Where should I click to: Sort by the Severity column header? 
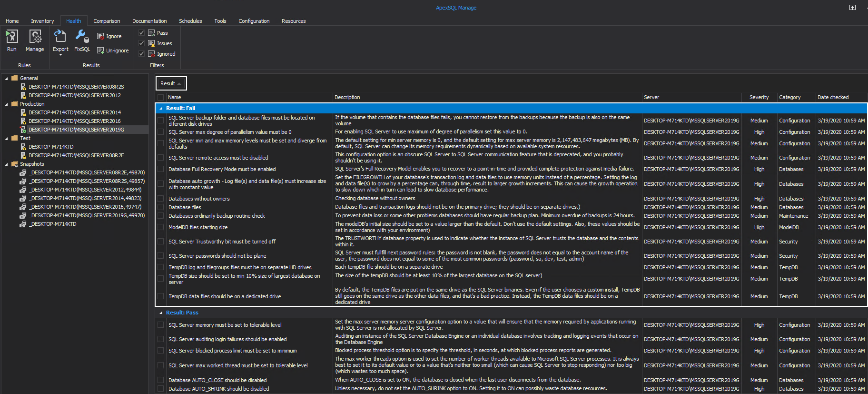click(759, 97)
